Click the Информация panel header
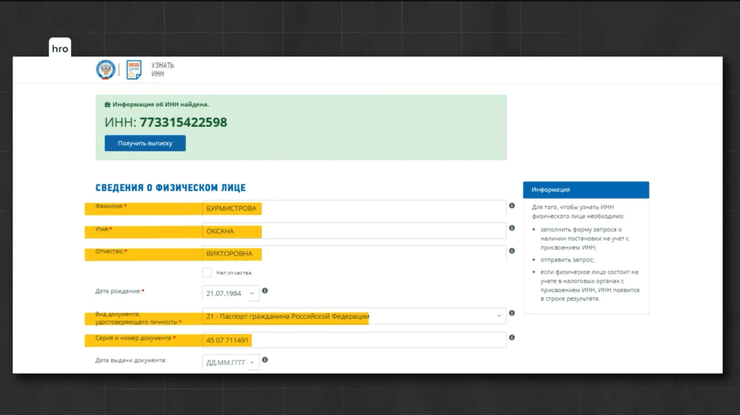Viewport: 740px width, 415px height. [585, 189]
